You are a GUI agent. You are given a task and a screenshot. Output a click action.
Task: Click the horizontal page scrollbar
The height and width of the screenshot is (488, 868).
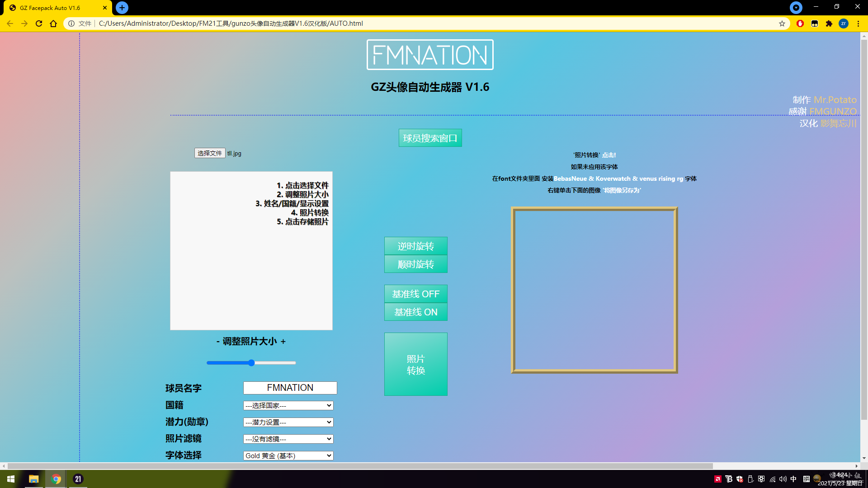tap(360, 466)
